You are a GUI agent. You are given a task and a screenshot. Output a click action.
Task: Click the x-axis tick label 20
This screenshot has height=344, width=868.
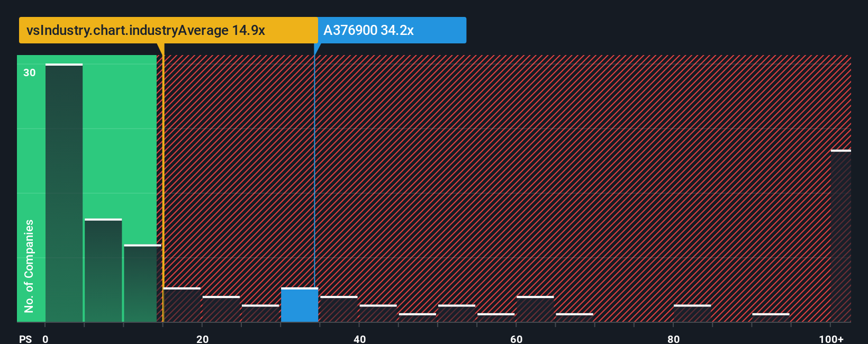click(202, 339)
